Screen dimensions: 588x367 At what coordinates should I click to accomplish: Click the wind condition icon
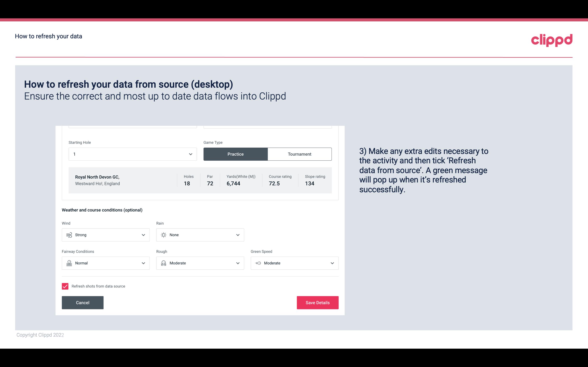69,235
